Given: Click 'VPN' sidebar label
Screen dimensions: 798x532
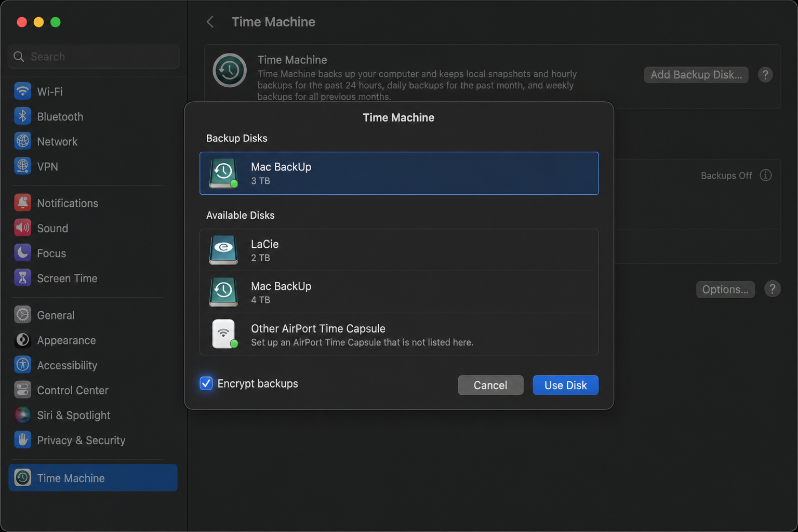Looking at the screenshot, I should 47,167.
